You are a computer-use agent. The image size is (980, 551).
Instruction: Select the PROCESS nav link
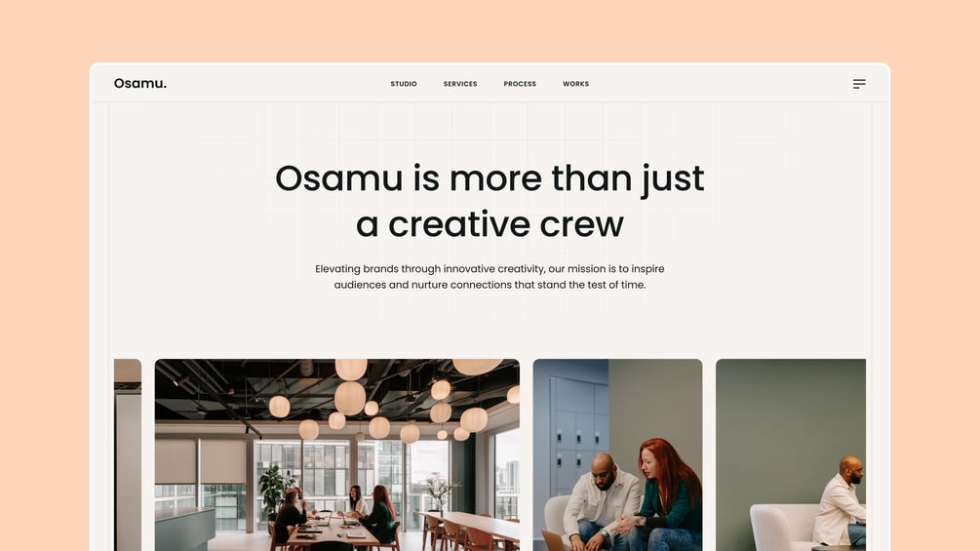520,84
